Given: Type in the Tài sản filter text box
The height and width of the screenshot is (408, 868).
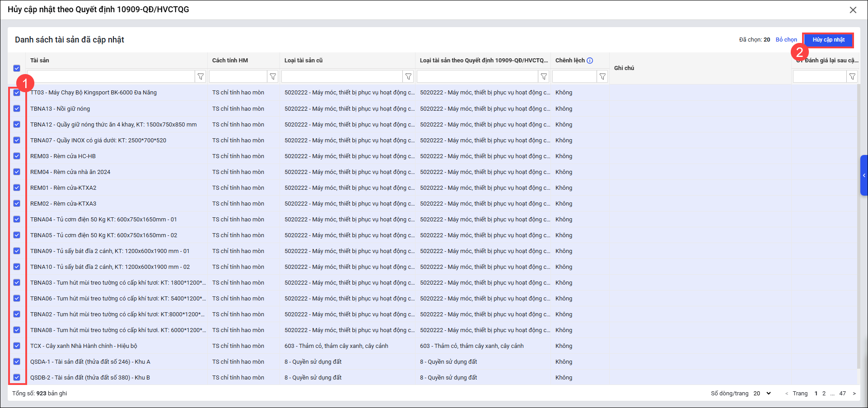Looking at the screenshot, I should [111, 77].
